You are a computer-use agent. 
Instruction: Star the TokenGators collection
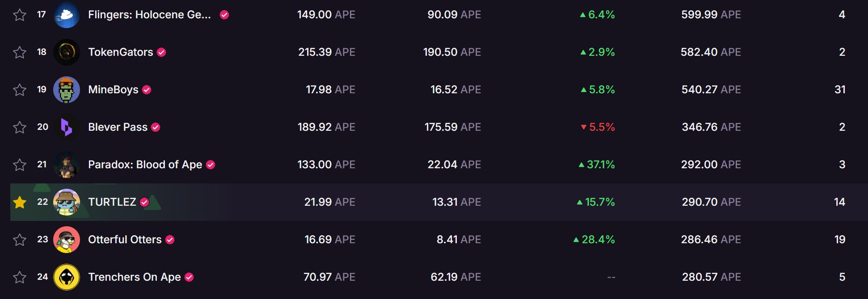20,53
